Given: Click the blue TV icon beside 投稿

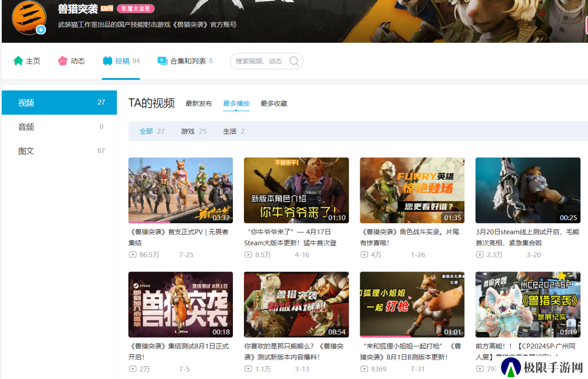Looking at the screenshot, I should click(x=107, y=61).
